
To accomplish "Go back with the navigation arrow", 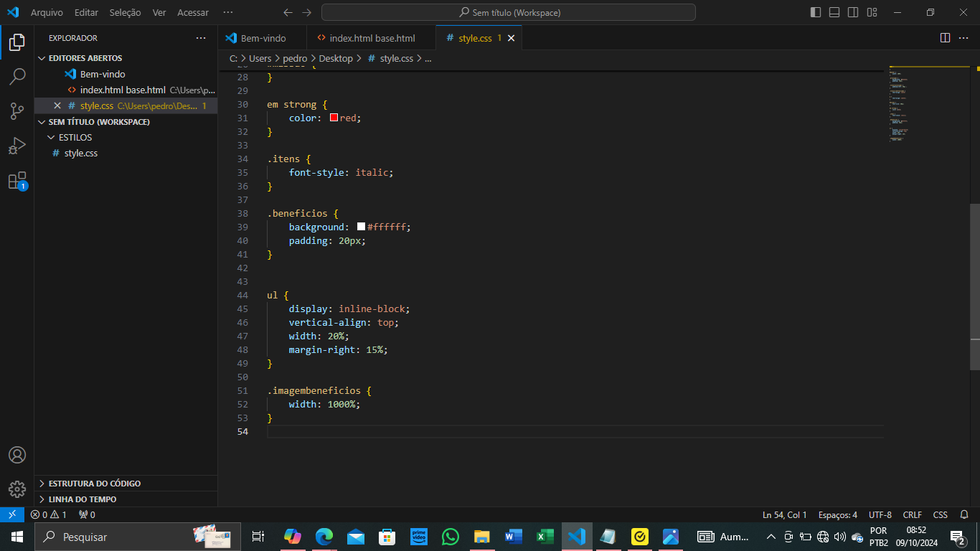I will 288,12.
